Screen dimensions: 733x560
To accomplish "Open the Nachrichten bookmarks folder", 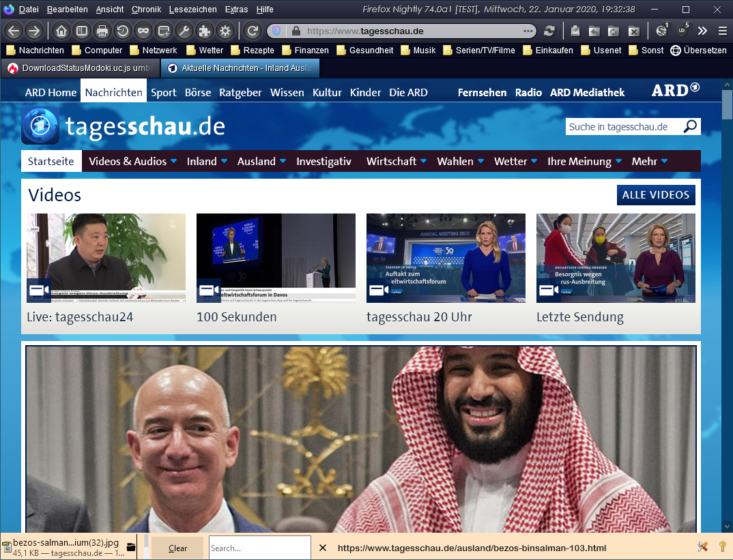I will point(35,50).
